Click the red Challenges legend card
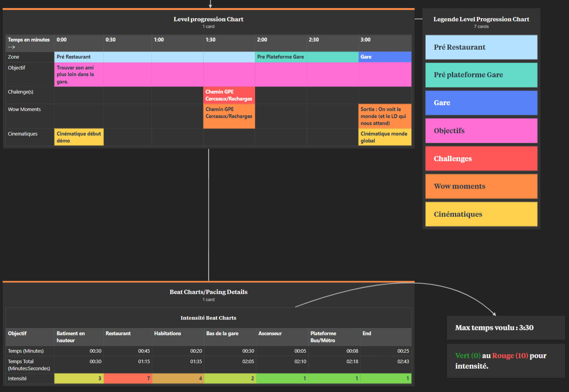The image size is (569, 392). click(x=481, y=159)
